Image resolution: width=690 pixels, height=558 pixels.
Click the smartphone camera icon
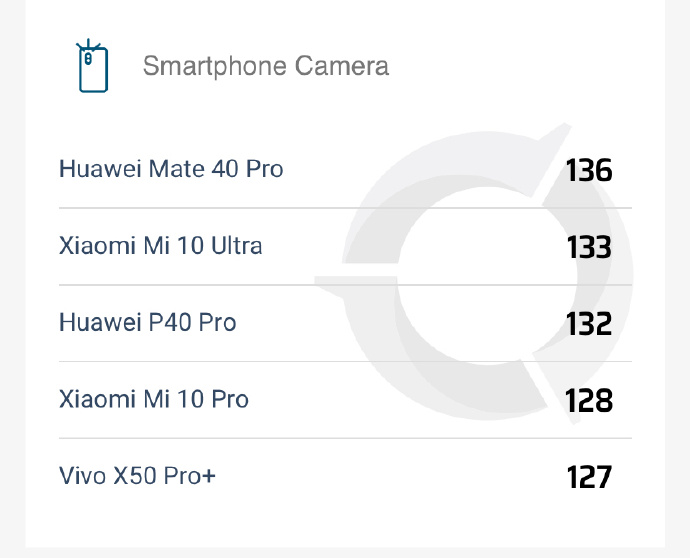(92, 68)
